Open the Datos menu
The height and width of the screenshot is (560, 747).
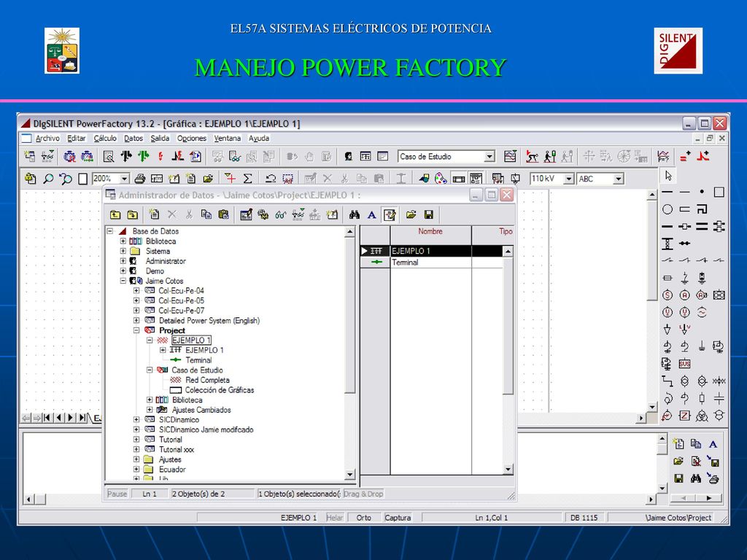tap(133, 138)
